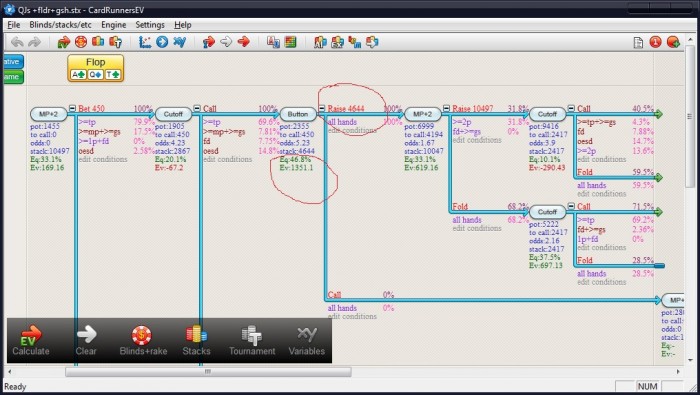Click the yellow Flop board button

point(96,68)
